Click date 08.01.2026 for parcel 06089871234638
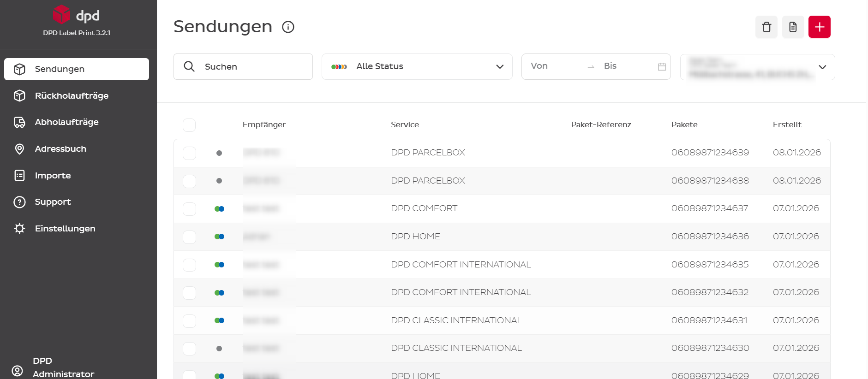 tap(797, 181)
